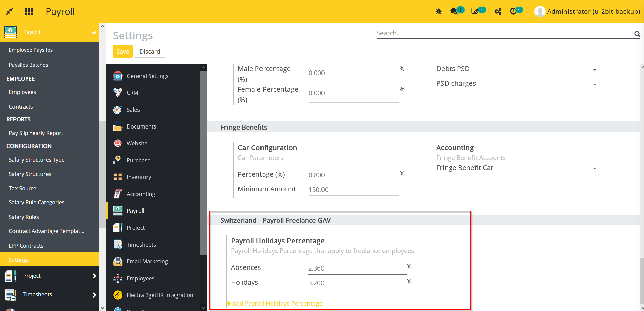
Task: Go to Employee Payslips menu item
Action: (31, 50)
